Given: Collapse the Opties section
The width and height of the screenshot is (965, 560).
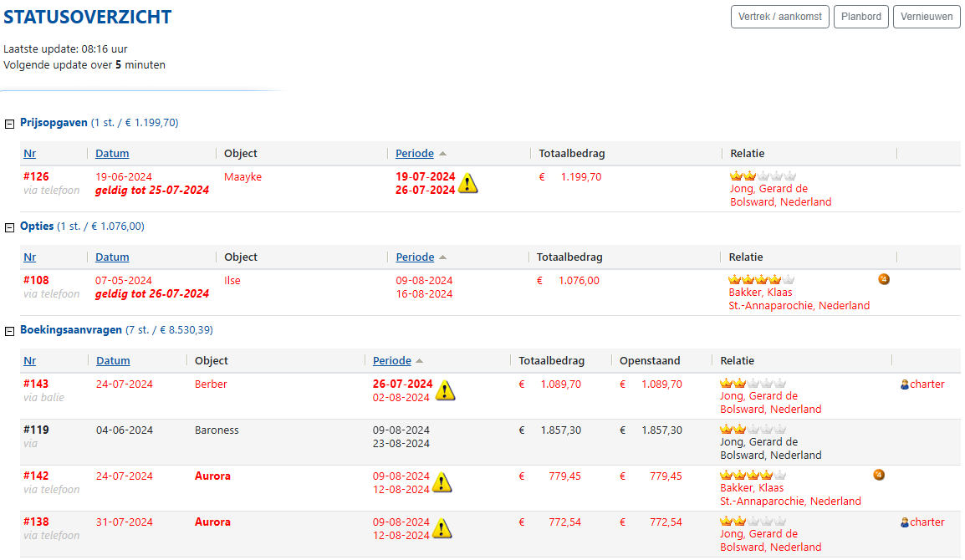Looking at the screenshot, I should 10,227.
